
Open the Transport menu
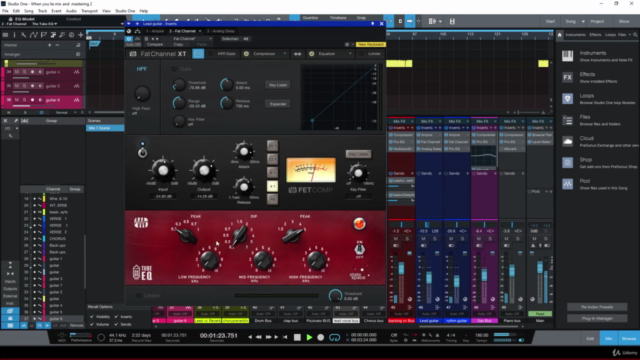point(89,11)
